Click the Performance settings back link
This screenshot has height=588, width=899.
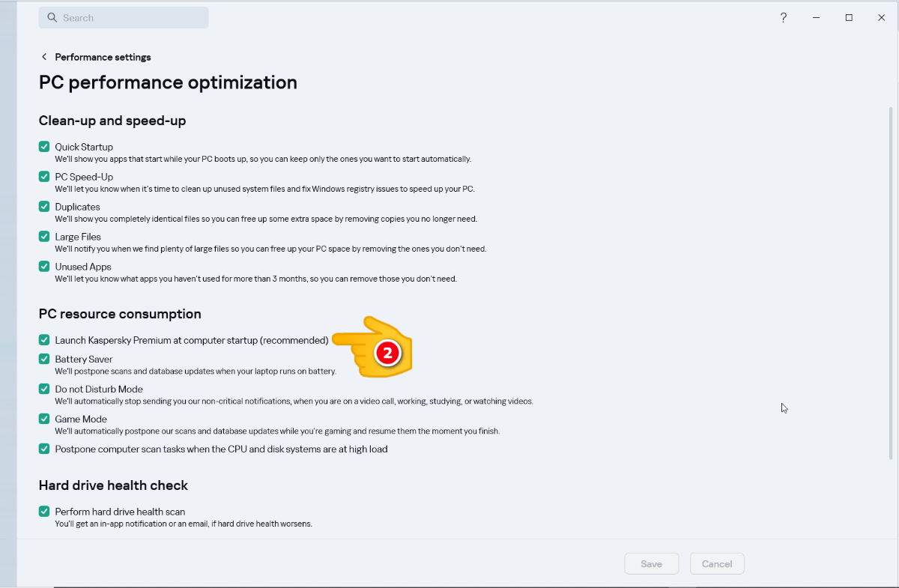click(103, 57)
